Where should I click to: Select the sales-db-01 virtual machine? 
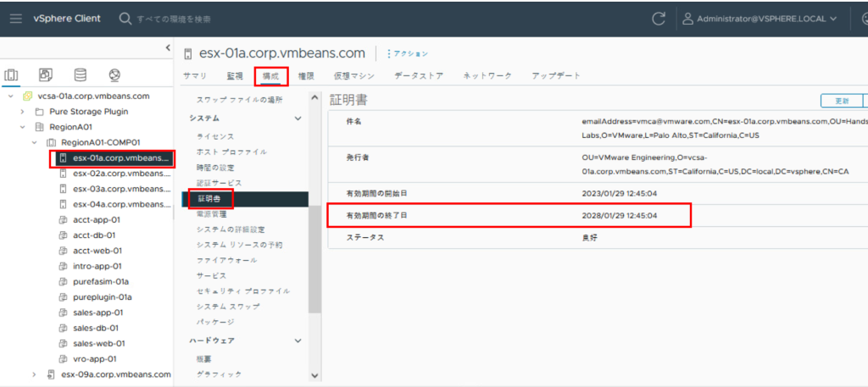(95, 328)
